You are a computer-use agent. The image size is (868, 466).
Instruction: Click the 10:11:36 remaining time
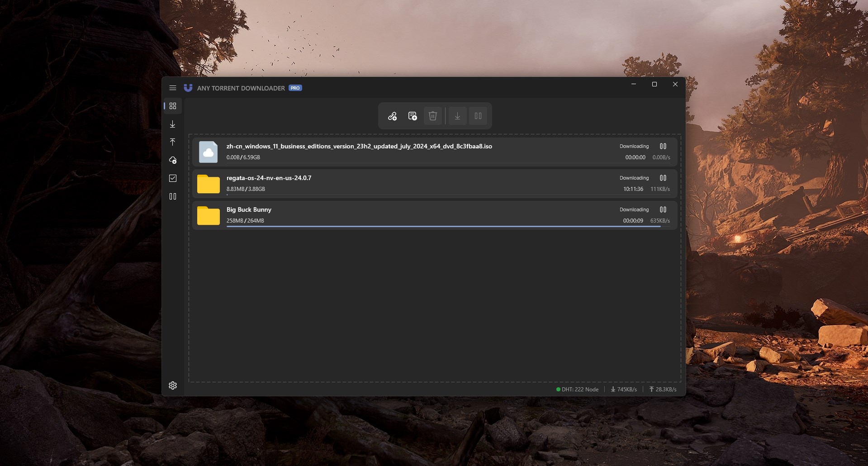coord(633,189)
